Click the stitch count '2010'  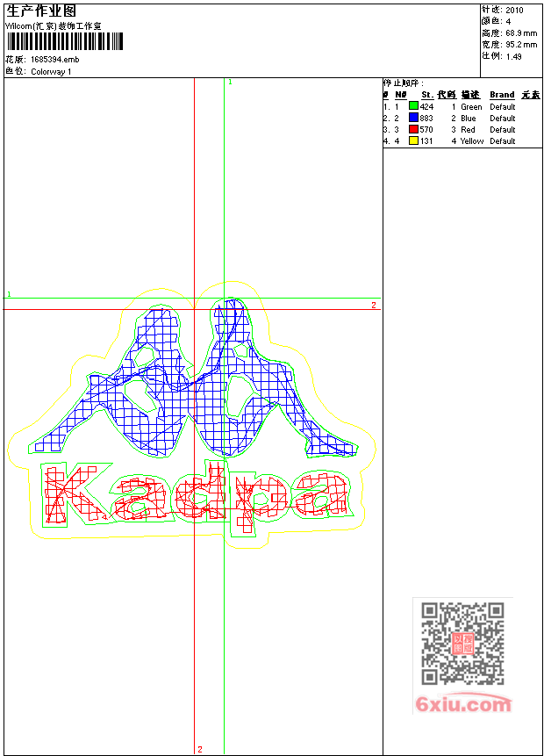pos(514,11)
